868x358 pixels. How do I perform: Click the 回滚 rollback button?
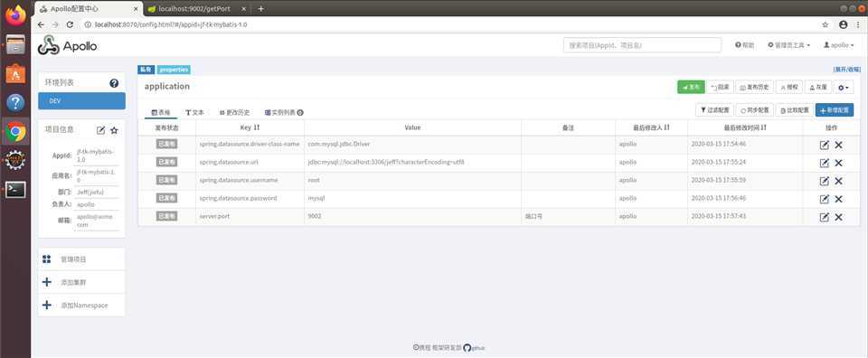point(721,87)
